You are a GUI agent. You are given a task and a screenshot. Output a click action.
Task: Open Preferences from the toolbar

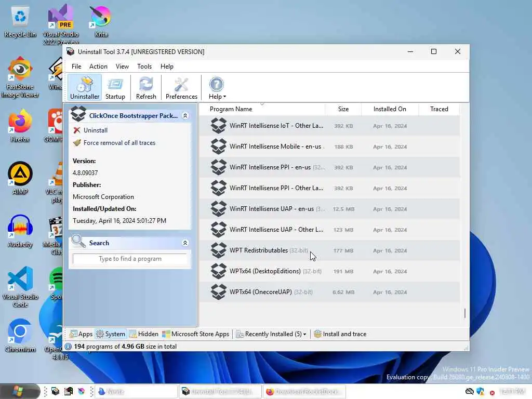pos(181,87)
